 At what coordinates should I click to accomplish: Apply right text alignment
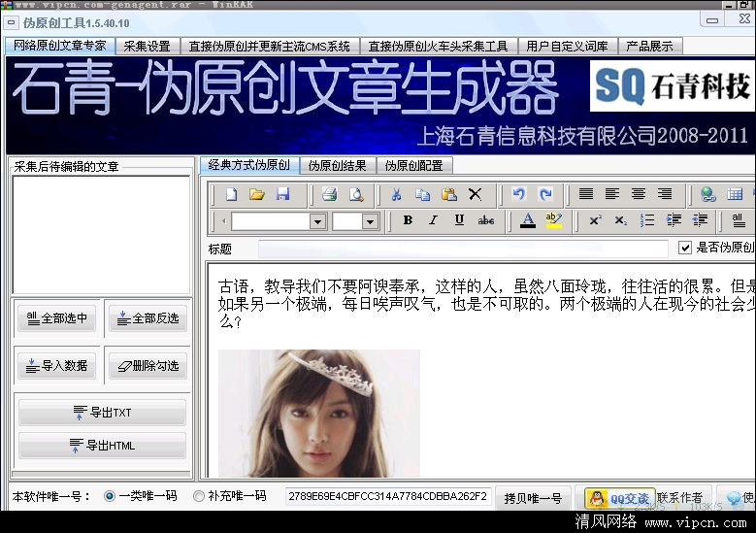click(665, 194)
